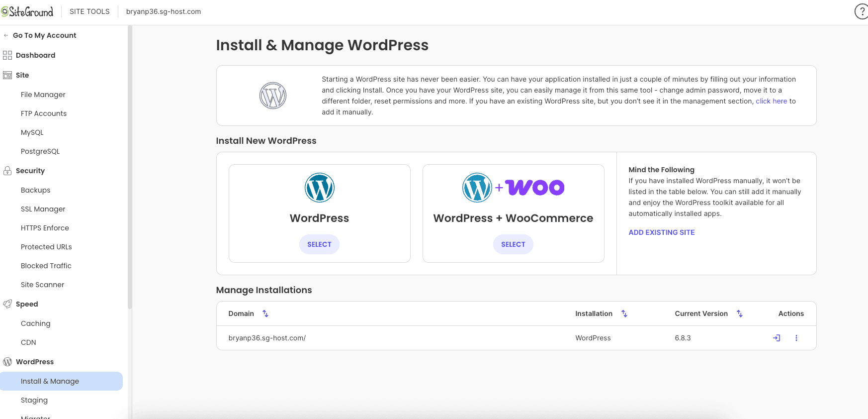The height and width of the screenshot is (419, 868).
Task: Collapse the Speed section
Action: (x=27, y=304)
